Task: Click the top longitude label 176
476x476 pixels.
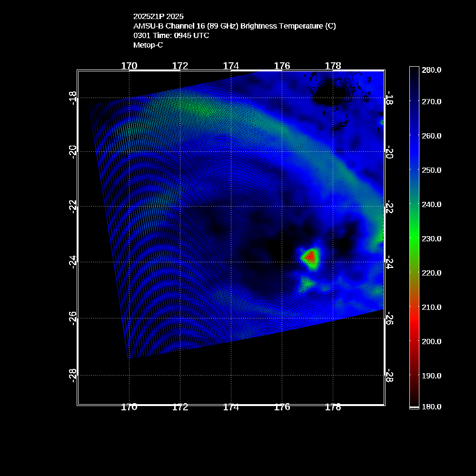Action: [282, 66]
